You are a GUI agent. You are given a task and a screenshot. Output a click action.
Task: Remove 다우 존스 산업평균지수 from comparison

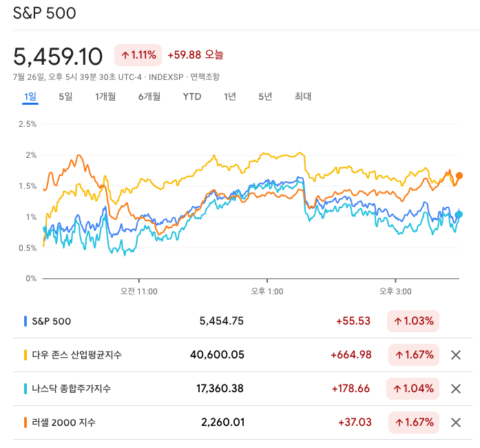click(456, 355)
